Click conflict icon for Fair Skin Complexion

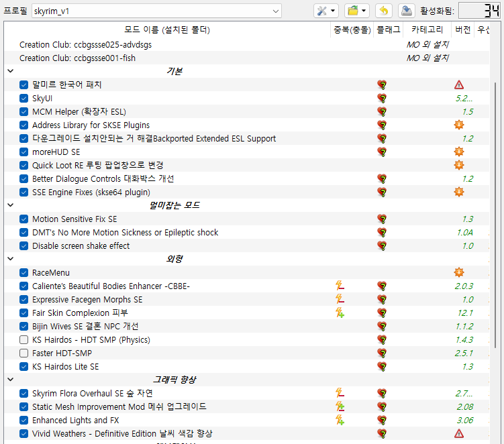340,313
